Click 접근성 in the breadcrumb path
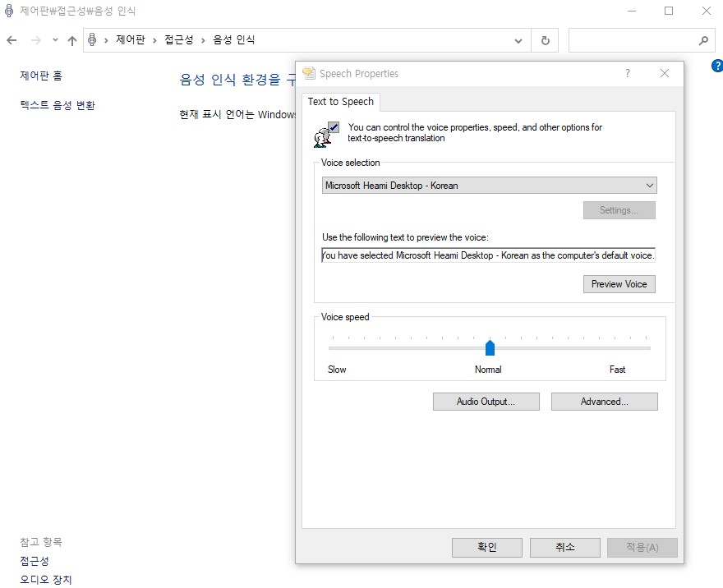 point(178,40)
